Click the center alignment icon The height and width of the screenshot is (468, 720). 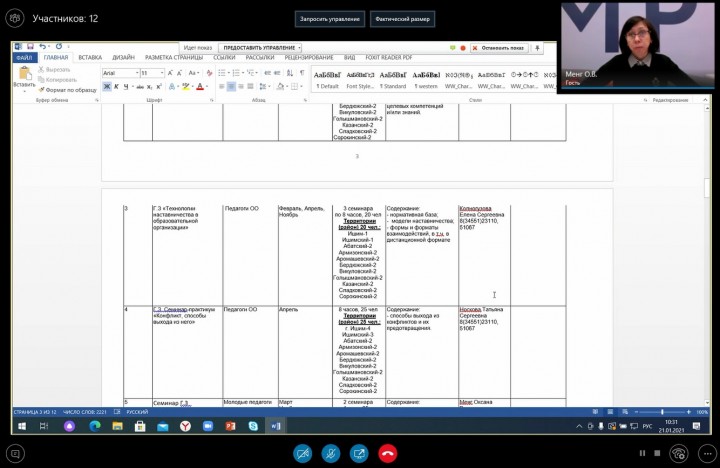point(231,87)
